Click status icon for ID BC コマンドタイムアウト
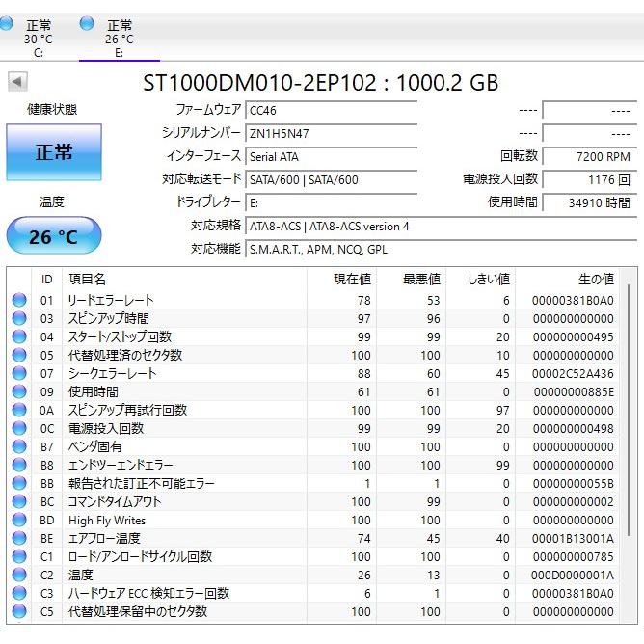644x644 pixels. pos(19,501)
